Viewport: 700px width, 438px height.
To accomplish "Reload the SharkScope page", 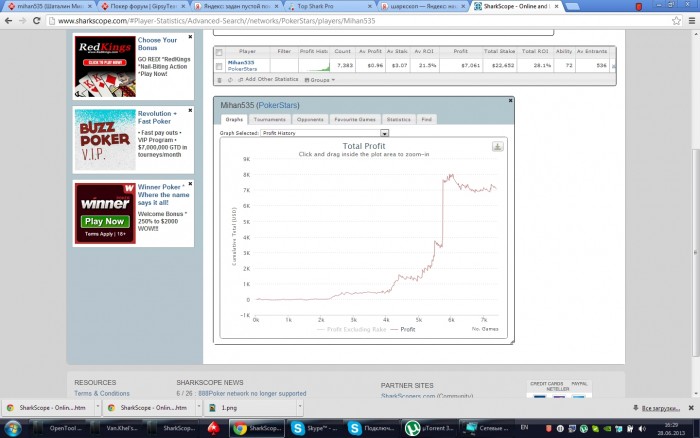I will 37,21.
